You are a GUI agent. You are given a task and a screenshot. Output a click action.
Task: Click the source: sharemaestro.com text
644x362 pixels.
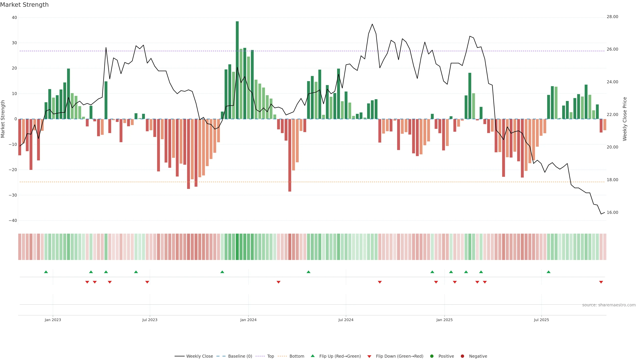[609, 305]
